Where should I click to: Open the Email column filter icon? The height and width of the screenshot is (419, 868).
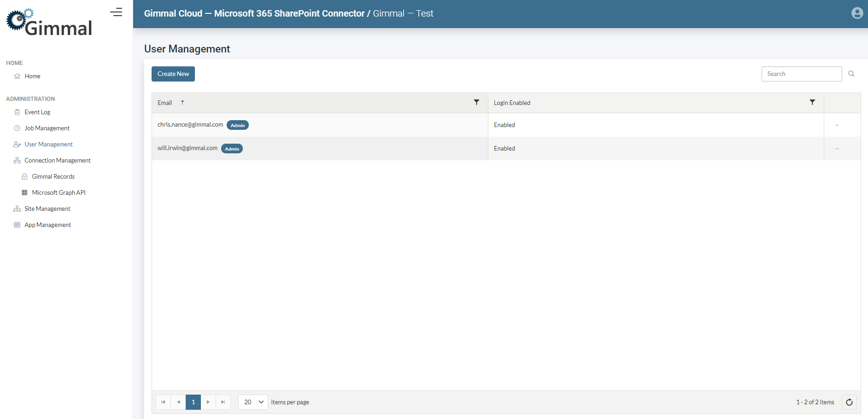pyautogui.click(x=476, y=103)
